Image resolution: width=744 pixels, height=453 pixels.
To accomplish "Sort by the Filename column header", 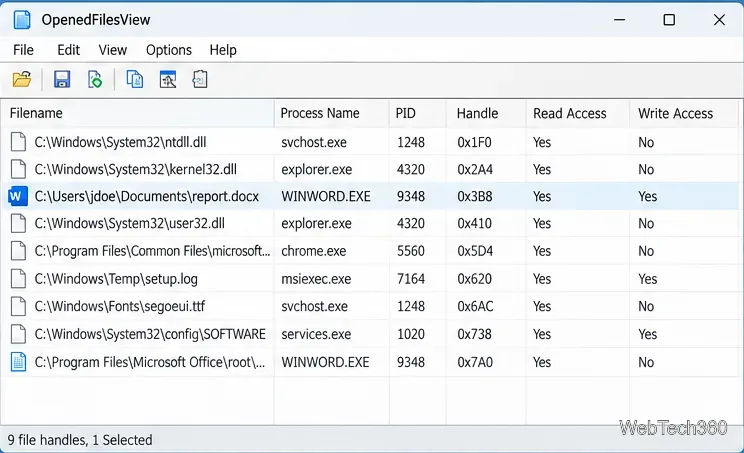I will (x=138, y=113).
